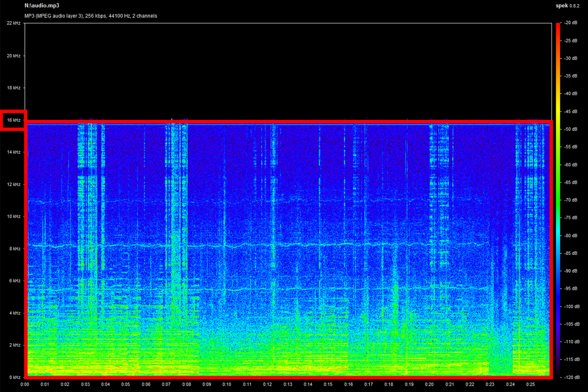Click the 0:20 time label
This screenshot has width=588, height=392.
click(430, 384)
